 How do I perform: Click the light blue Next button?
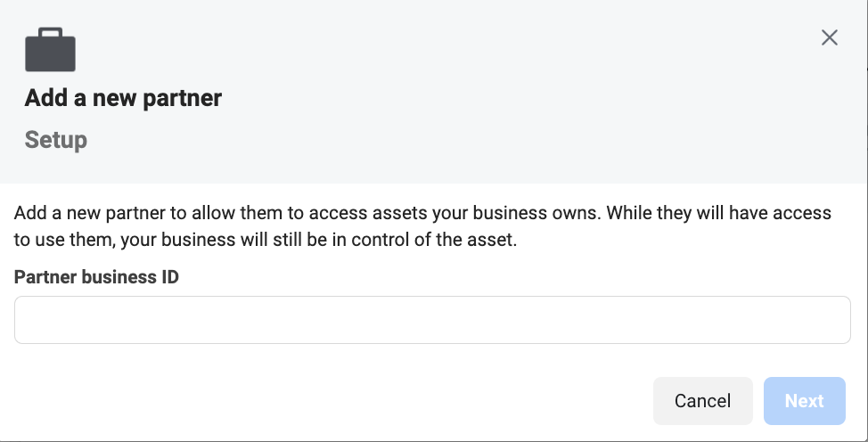805,401
